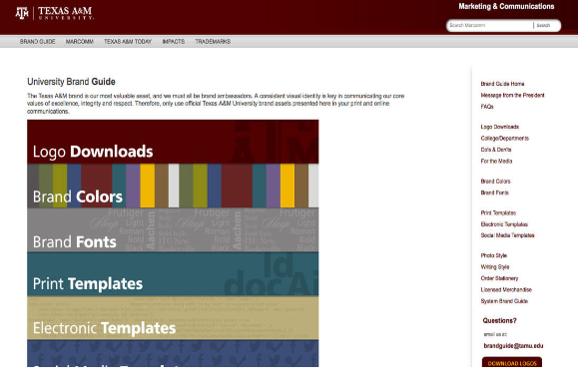The image size is (582, 392).
Task: Open the Logo Downloads banner
Action: 173,142
